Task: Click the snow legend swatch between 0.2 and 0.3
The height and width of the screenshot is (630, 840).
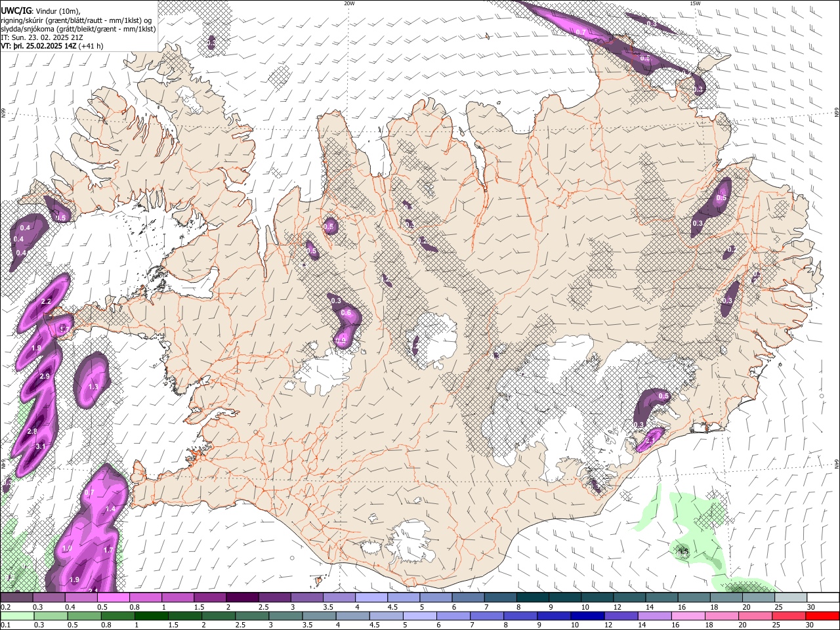Action: (16, 598)
